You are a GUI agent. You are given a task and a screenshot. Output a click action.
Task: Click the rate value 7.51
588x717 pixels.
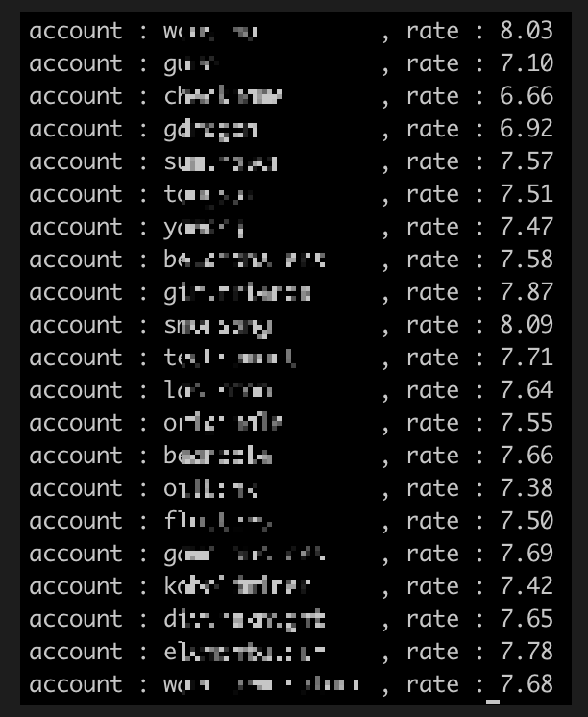pos(527,194)
